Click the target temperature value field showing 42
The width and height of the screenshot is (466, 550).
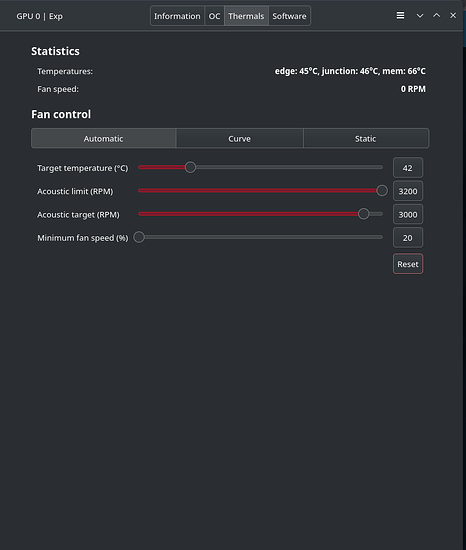coord(408,168)
